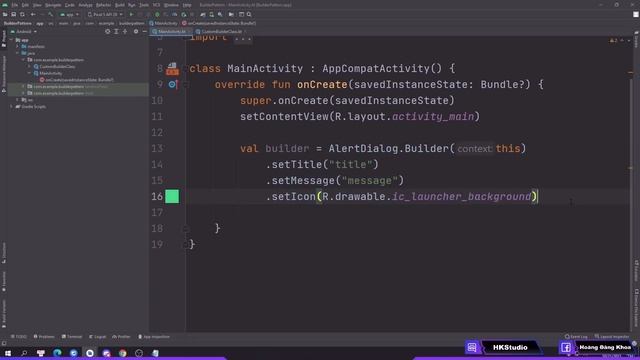Open the Android project view dropdown

click(x=24, y=31)
